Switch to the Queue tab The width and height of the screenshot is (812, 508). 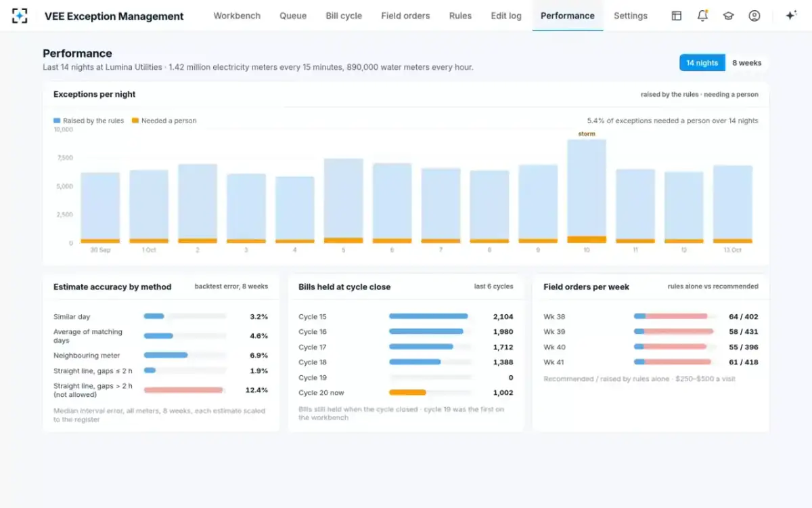(x=293, y=16)
